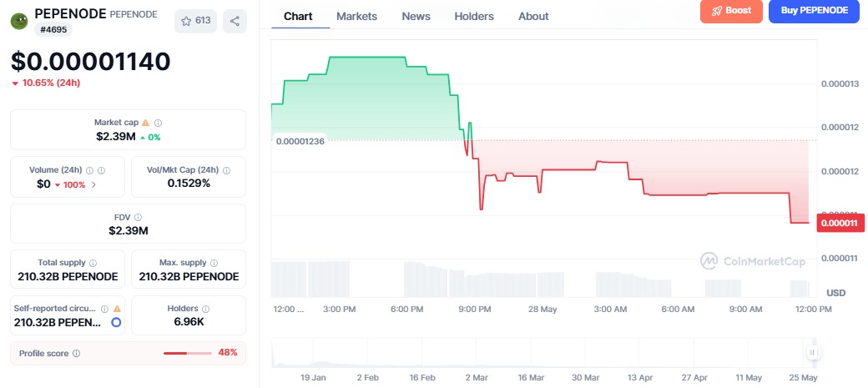Click the range slider pause handle
The width and height of the screenshot is (868, 388).
click(813, 352)
